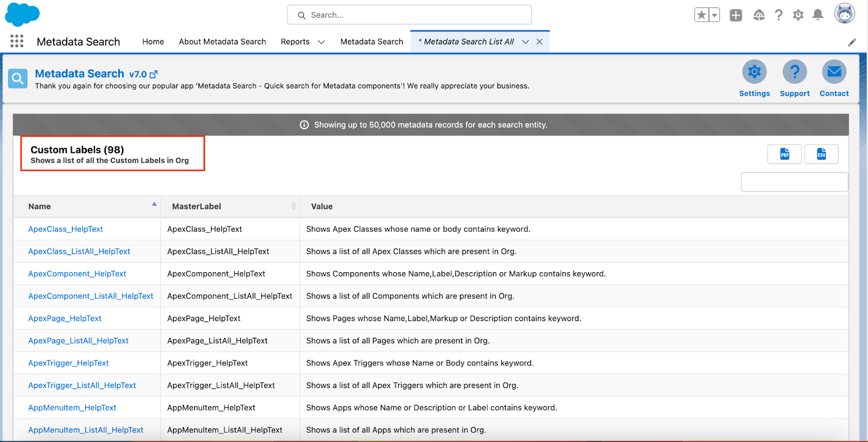Click MasterLabel cell ApexTrigger_HelpText
This screenshot has width=868, height=442.
coord(207,363)
